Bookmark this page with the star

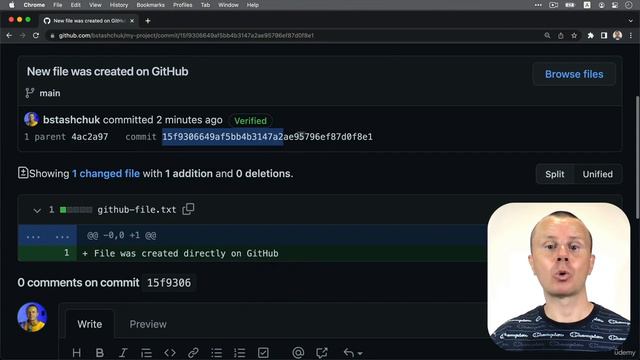(x=574, y=36)
